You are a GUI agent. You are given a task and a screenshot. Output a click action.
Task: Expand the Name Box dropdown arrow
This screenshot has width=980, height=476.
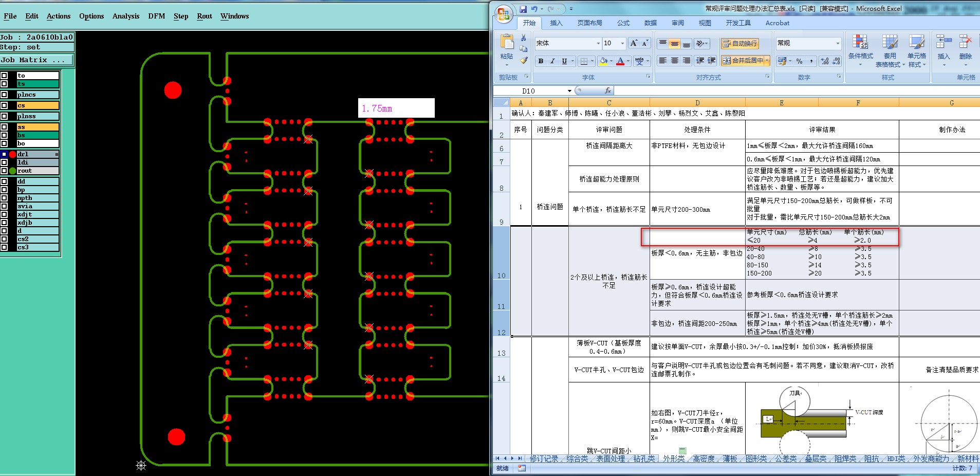[x=569, y=91]
